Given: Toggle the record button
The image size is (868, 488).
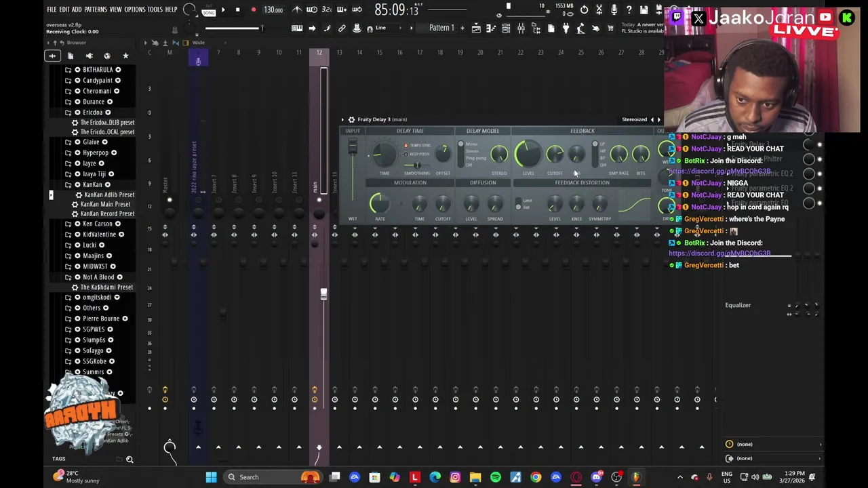Looking at the screenshot, I should (254, 9).
